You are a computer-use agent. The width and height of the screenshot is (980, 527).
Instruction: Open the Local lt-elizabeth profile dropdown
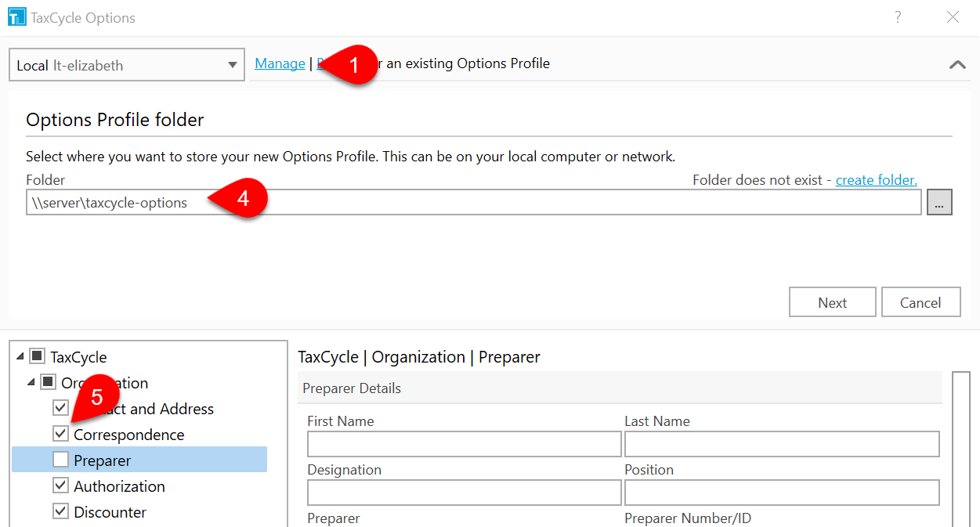click(x=127, y=65)
